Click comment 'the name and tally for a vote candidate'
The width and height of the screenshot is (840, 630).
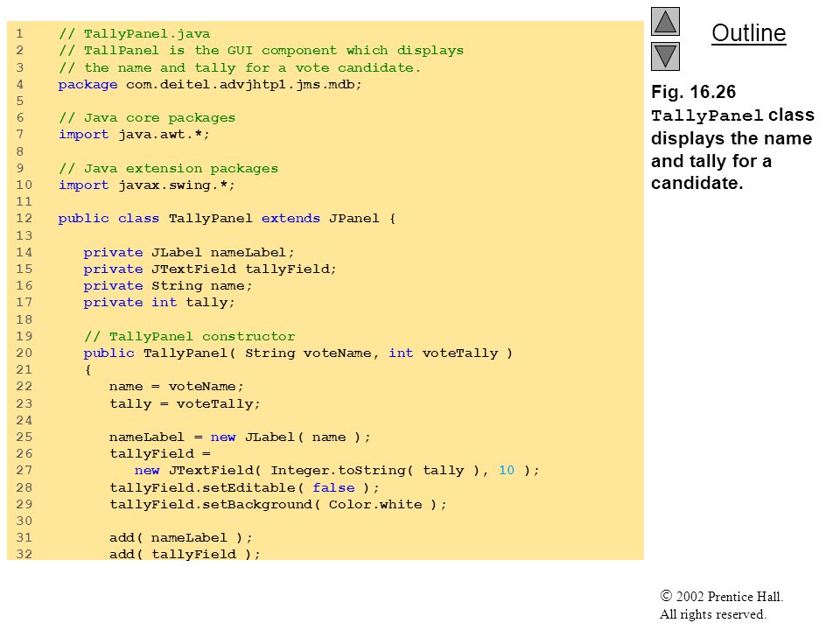click(240, 68)
